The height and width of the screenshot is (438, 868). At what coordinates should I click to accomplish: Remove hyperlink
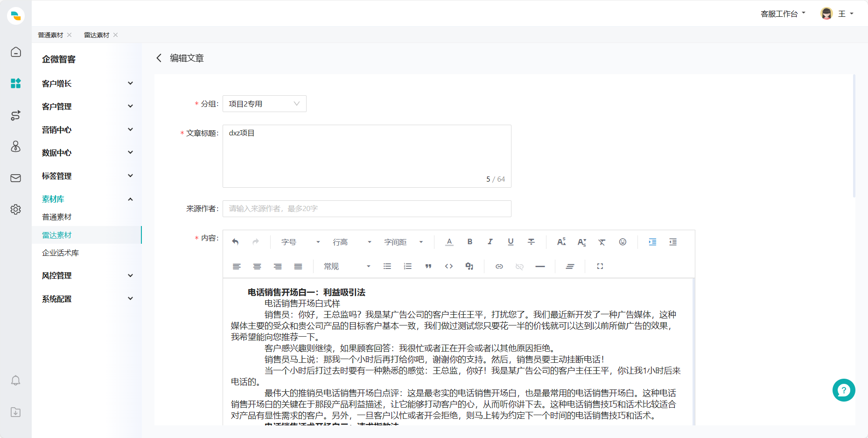click(x=519, y=266)
